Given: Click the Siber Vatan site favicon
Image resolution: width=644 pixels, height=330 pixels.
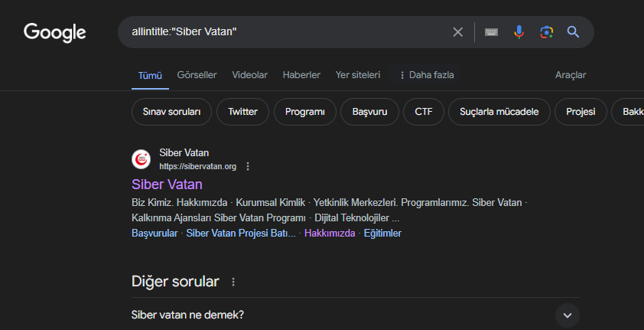Looking at the screenshot, I should point(141,159).
